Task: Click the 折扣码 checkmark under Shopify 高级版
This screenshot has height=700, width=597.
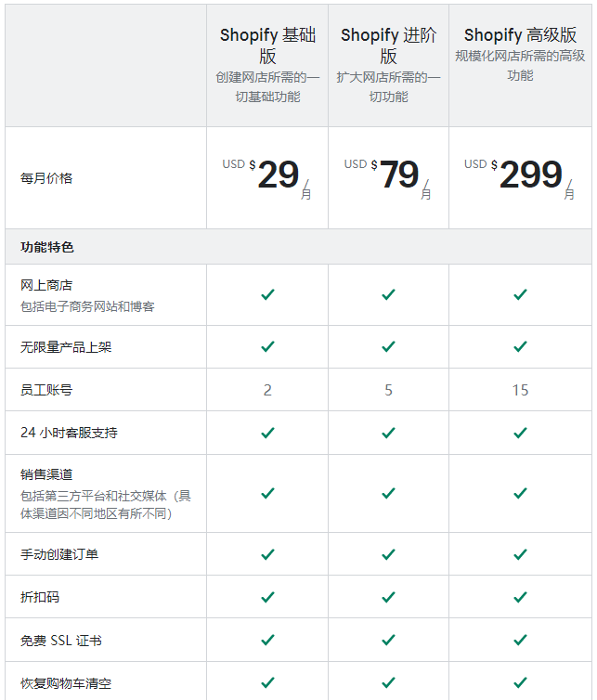Action: click(x=520, y=597)
